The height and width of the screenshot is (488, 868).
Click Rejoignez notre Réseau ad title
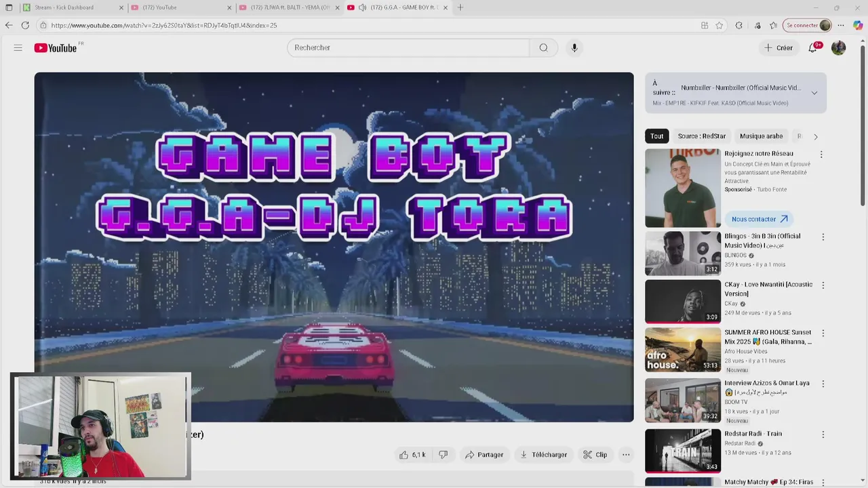(x=759, y=154)
